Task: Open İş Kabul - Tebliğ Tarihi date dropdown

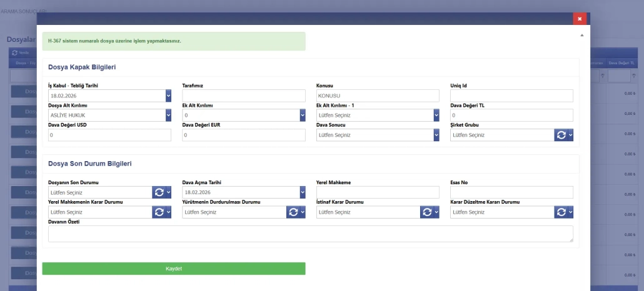Action: click(x=168, y=96)
